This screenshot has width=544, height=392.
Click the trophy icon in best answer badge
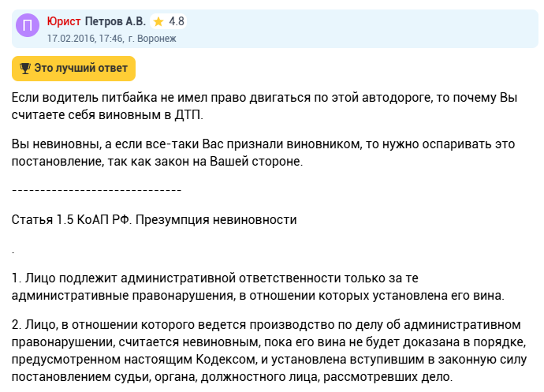click(x=24, y=69)
